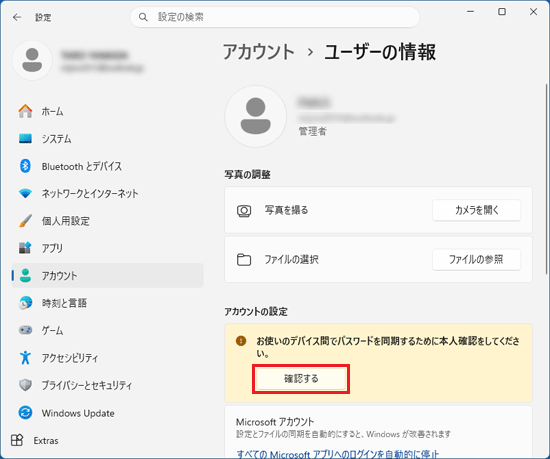Select 時刻と言語 in sidebar

tap(107, 303)
